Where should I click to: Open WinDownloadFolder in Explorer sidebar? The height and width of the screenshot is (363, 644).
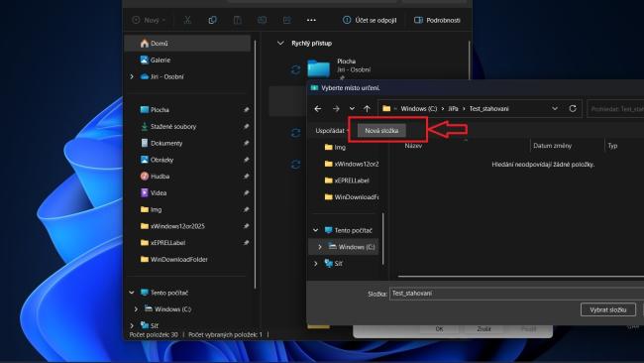coord(174,260)
